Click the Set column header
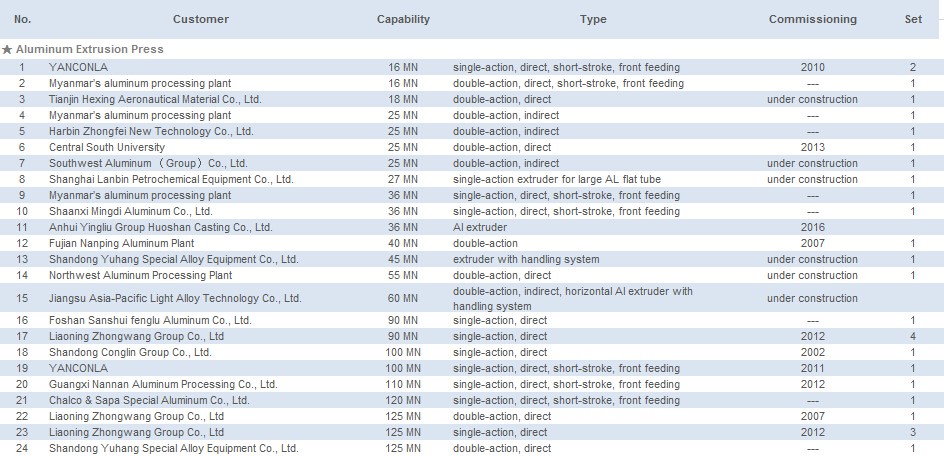944x456 pixels. (913, 19)
